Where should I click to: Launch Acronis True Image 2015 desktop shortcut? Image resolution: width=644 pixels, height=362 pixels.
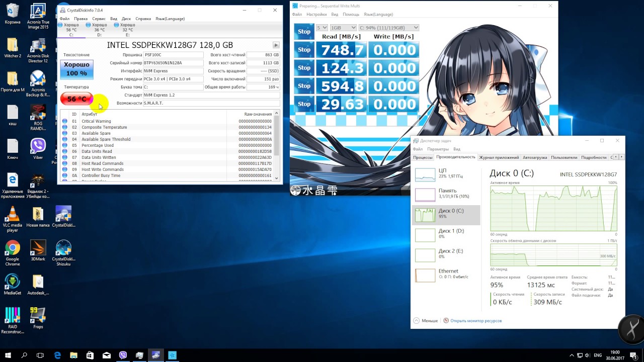(x=38, y=17)
